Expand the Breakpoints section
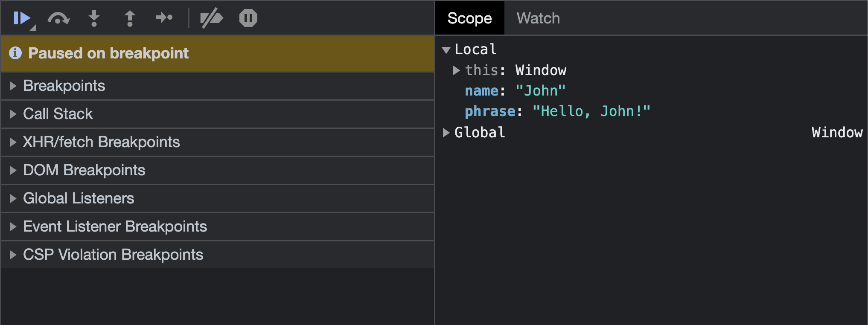The height and width of the screenshot is (325, 868). pos(64,86)
